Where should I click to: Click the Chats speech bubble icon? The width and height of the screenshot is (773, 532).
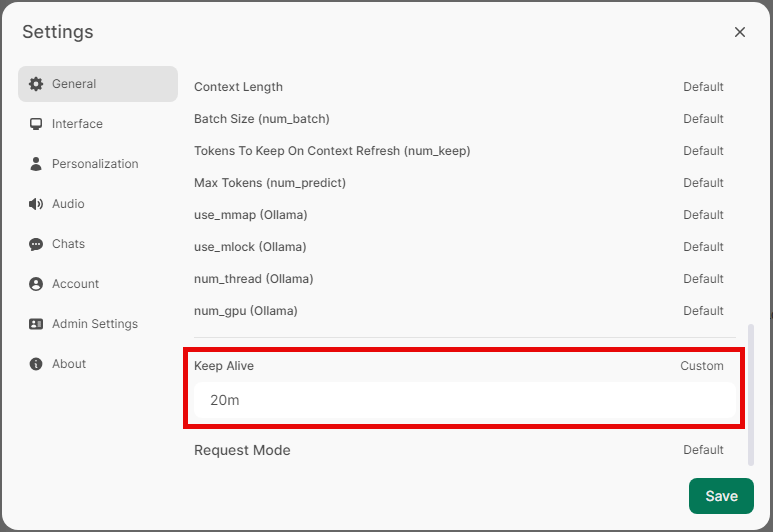35,244
